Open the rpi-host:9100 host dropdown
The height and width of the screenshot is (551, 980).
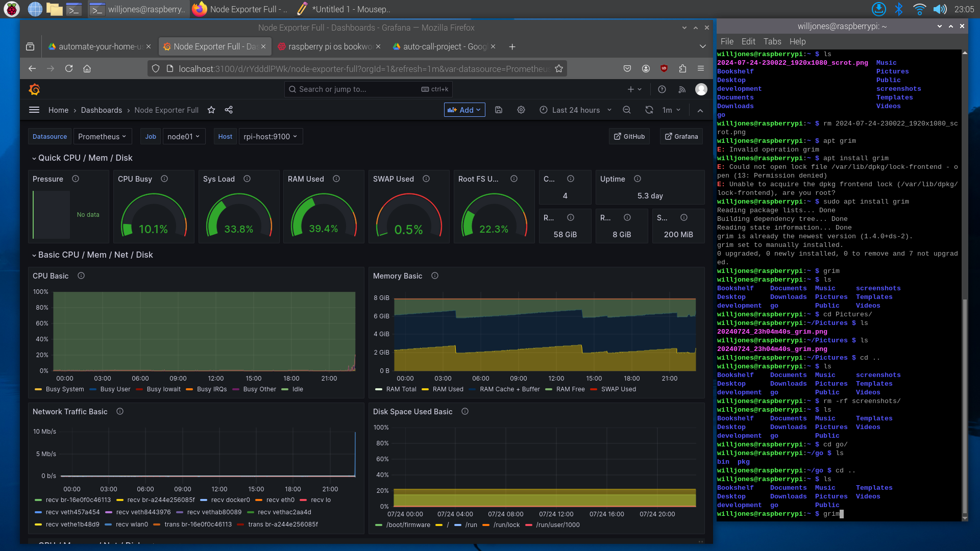[271, 136]
